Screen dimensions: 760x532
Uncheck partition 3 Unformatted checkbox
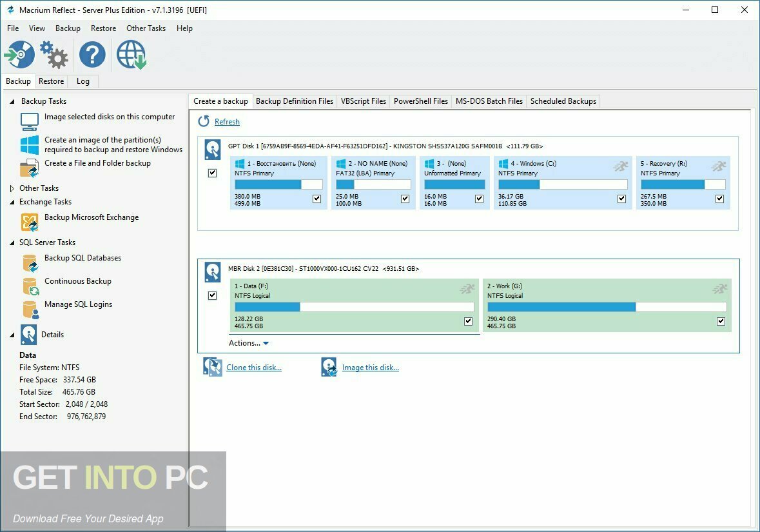(480, 199)
